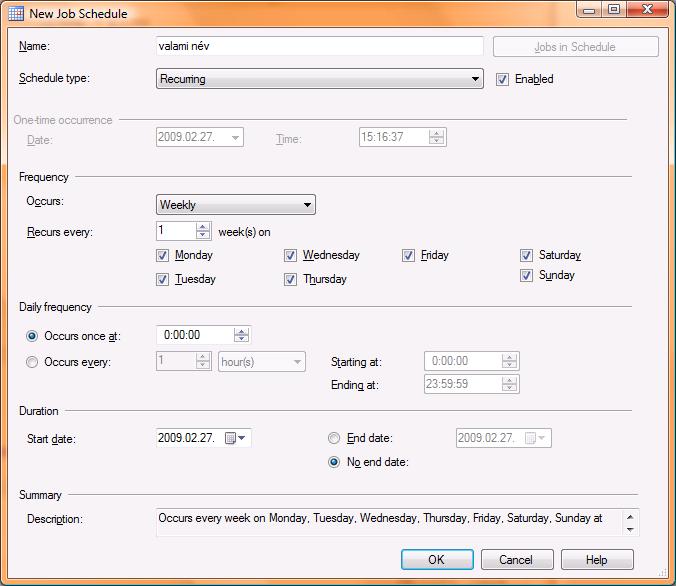Click the Cancel button
The height and width of the screenshot is (586, 676).
[x=517, y=560]
